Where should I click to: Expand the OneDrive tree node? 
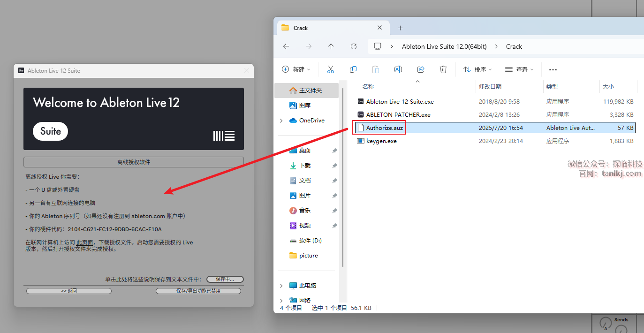(x=281, y=121)
